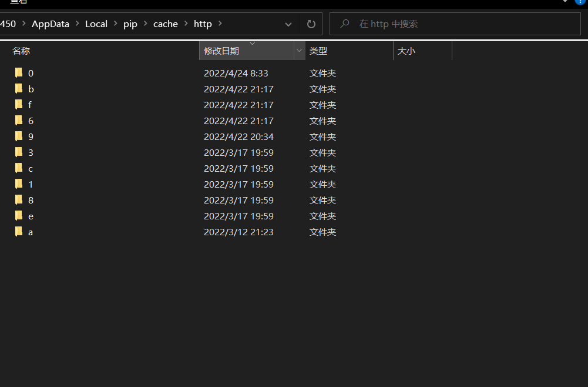
Task: Open the folder icon next to 'f'
Action: [x=18, y=105]
